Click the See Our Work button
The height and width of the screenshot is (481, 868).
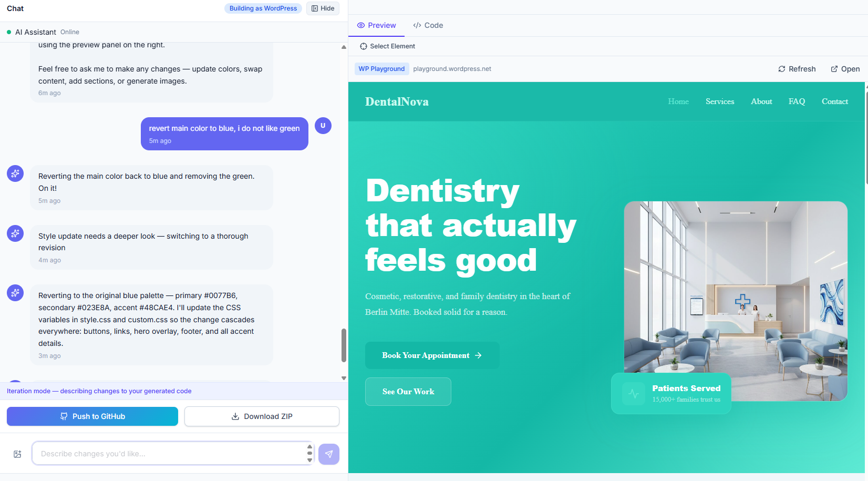pos(408,391)
